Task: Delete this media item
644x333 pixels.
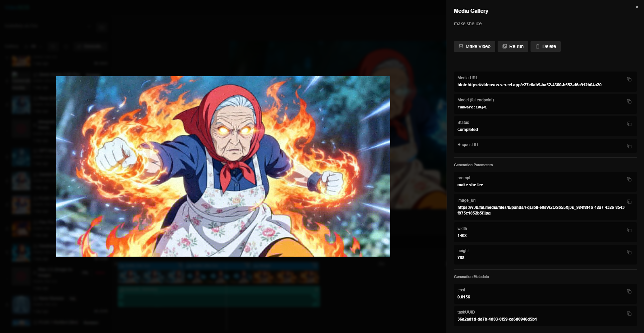Action: coord(545,46)
